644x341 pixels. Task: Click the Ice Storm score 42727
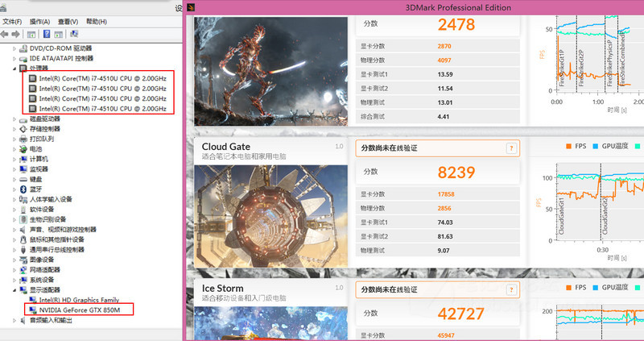pyautogui.click(x=460, y=314)
